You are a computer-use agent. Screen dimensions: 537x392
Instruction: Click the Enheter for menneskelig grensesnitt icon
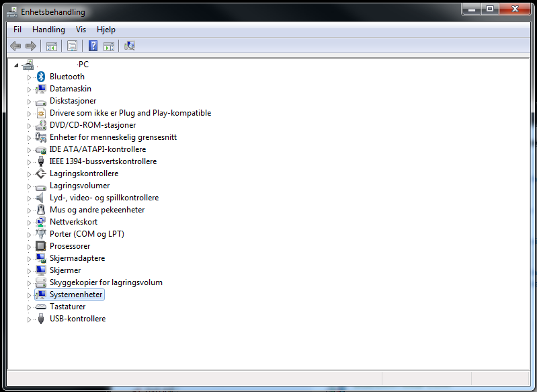click(x=41, y=137)
